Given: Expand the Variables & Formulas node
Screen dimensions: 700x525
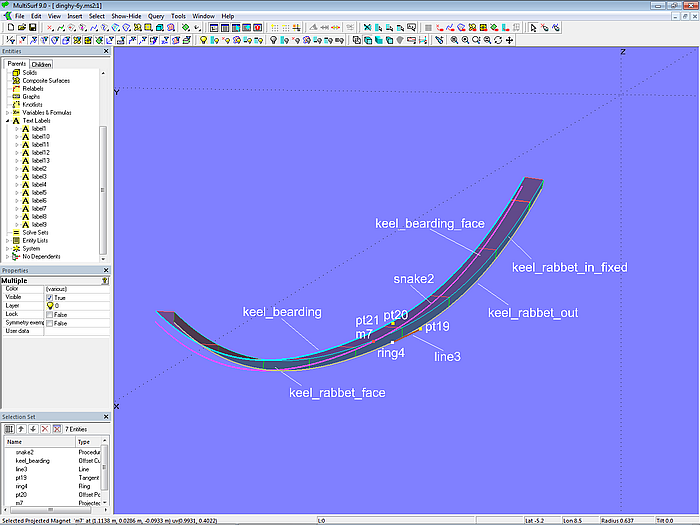Looking at the screenshot, I should tap(7, 113).
